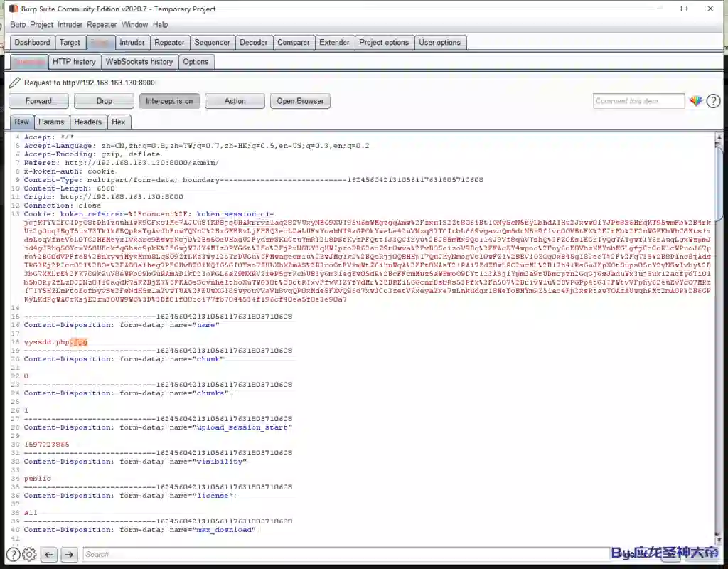Switch to the Target tab
728x569 pixels.
(70, 42)
